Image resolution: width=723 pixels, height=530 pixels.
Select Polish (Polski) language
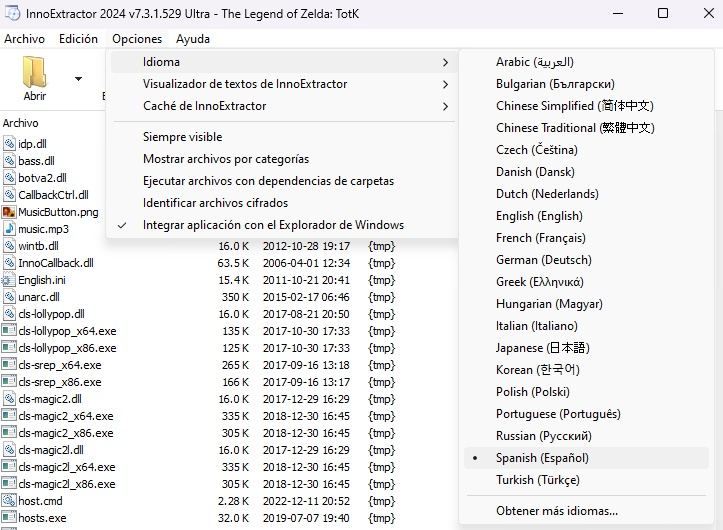coord(586,392)
